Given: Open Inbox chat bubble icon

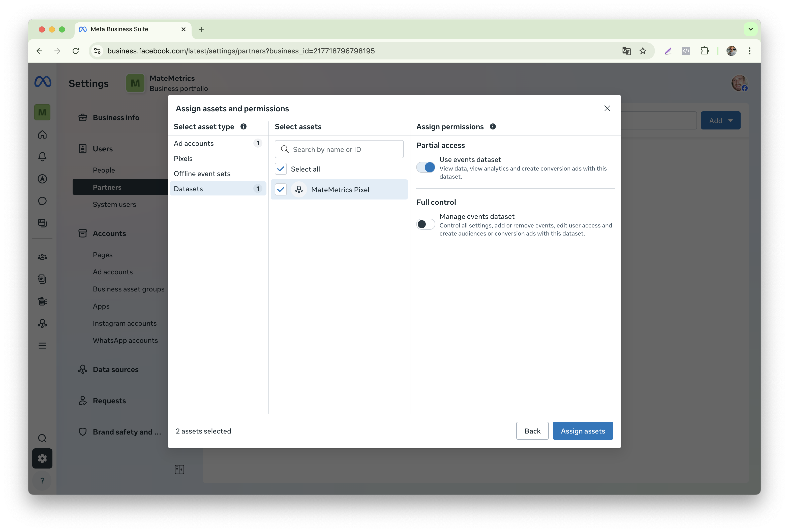Looking at the screenshot, I should (x=42, y=201).
